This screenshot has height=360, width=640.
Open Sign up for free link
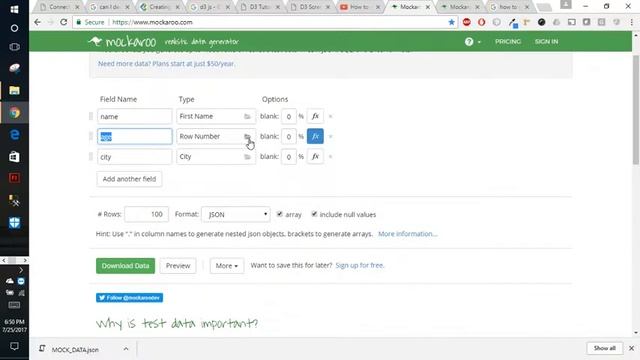[360, 265]
